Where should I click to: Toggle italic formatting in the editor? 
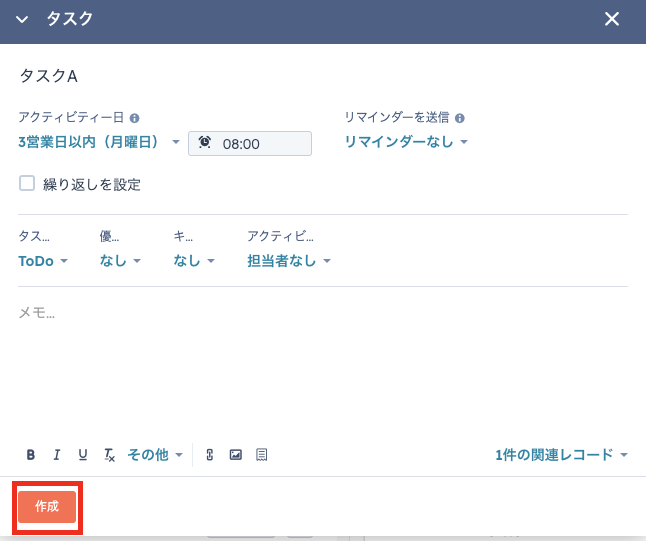(x=57, y=455)
